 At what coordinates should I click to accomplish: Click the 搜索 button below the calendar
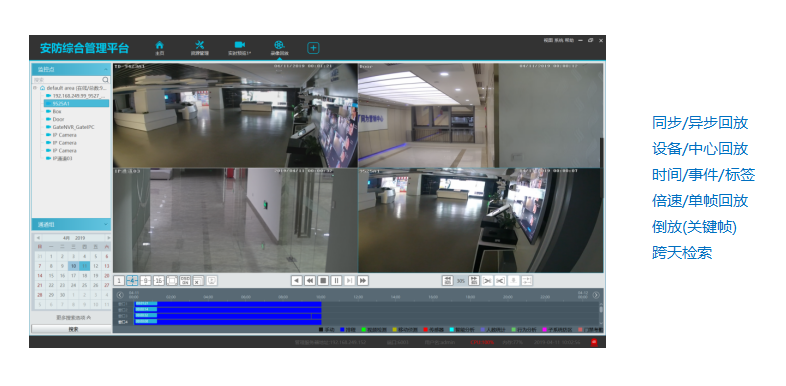(71, 329)
